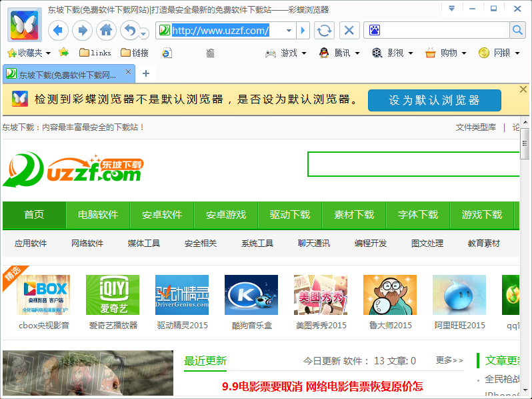Open the title bar menu dropdown arrow
Viewport: 532px width, 399px height.
451,8
